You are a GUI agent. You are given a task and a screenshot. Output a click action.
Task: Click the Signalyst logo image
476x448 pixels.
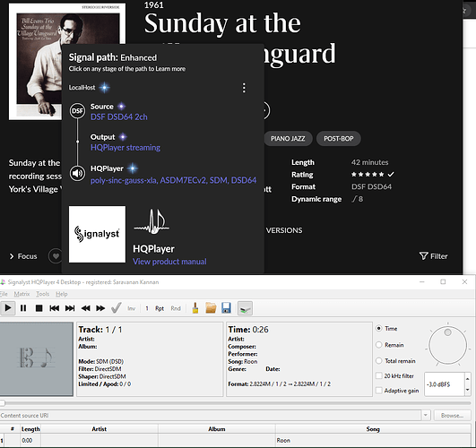(x=97, y=235)
